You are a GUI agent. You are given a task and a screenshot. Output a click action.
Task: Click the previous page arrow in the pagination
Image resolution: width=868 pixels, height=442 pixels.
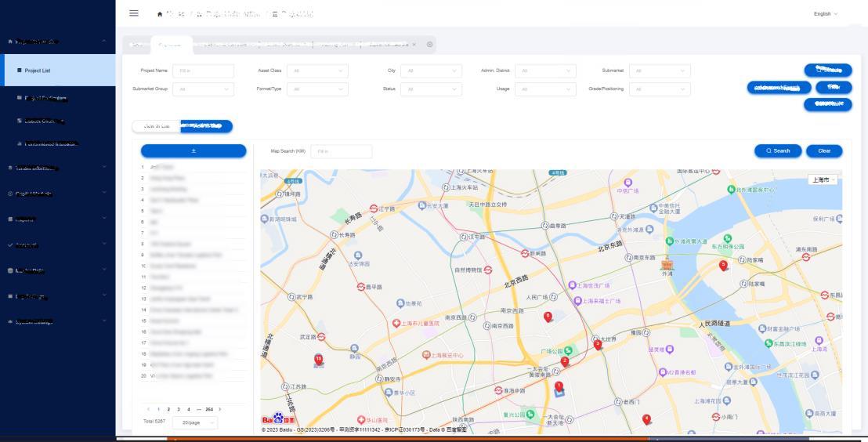[148, 409]
